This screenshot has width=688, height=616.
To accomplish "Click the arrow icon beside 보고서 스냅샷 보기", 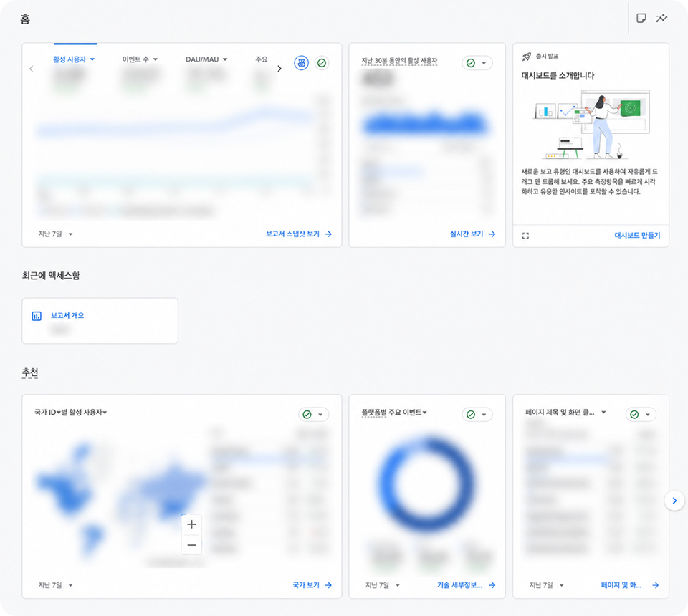I will click(x=328, y=234).
